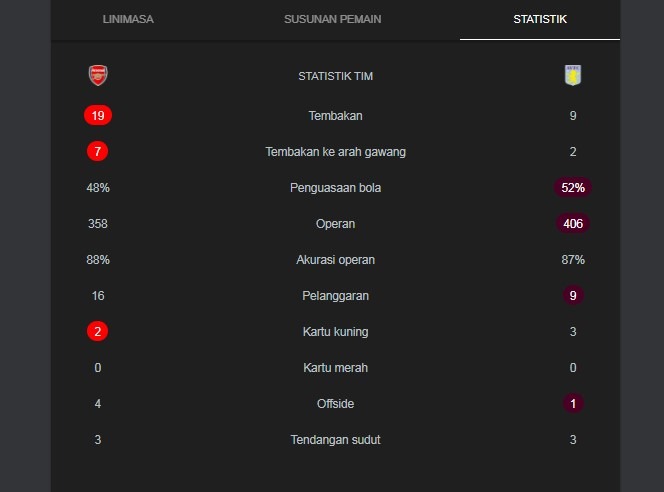Image resolution: width=664 pixels, height=492 pixels.
Task: Click the red 7 shots-on-target badge
Action: click(98, 152)
